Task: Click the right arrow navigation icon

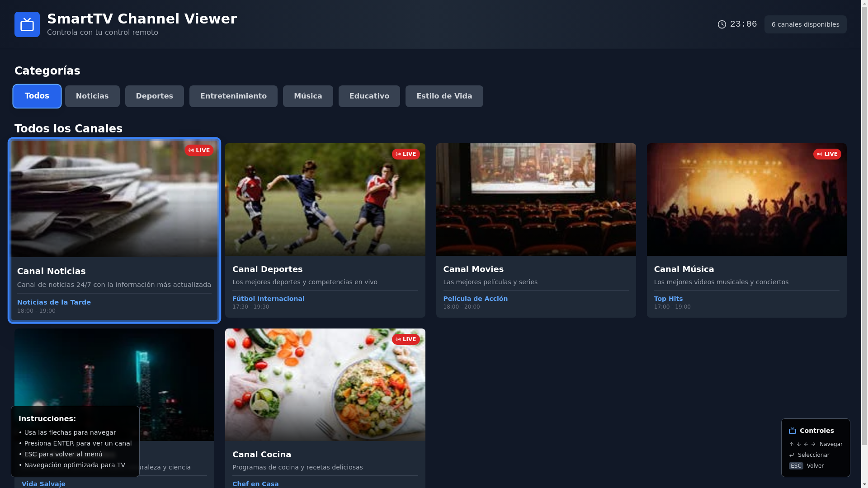Action: pos(813,444)
